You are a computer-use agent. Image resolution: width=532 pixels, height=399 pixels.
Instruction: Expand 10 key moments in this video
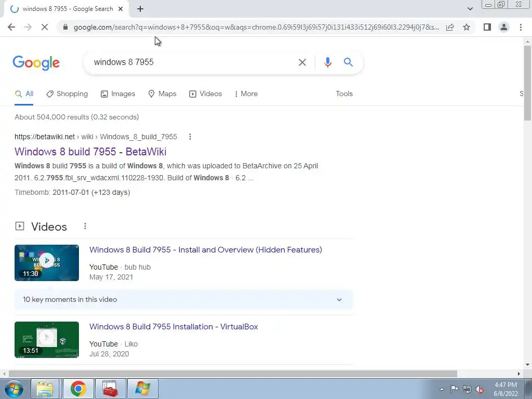coord(183,300)
